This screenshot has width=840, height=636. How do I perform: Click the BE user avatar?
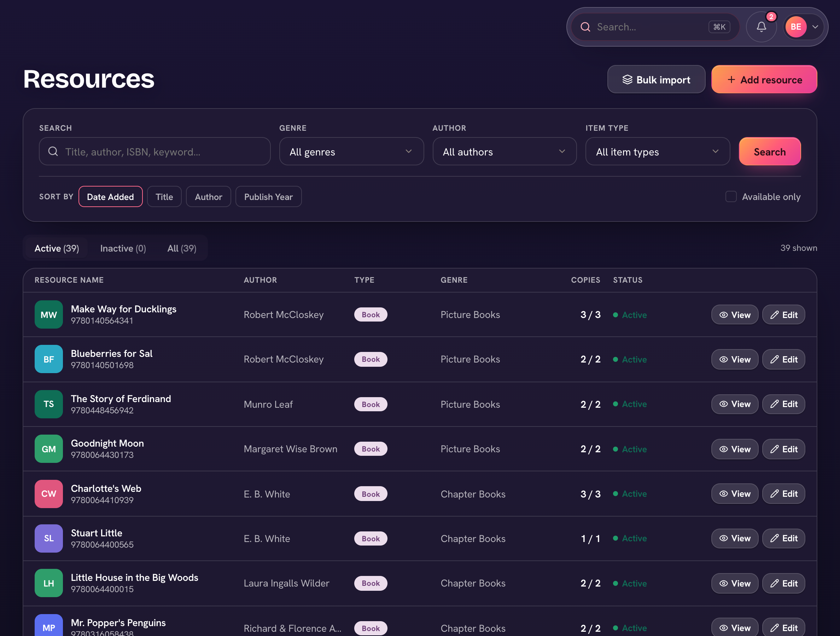point(795,27)
